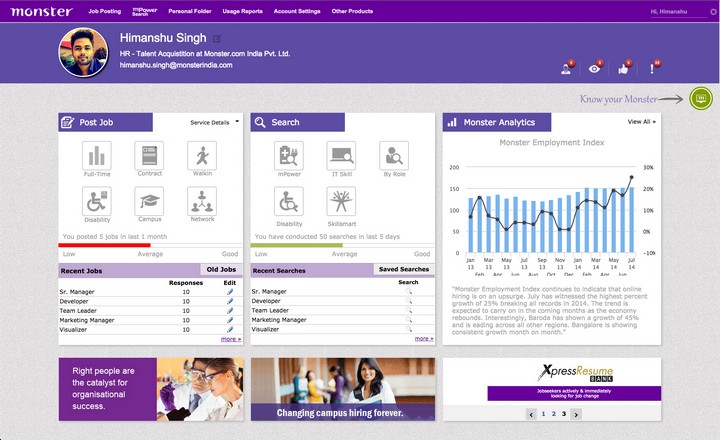Click more link under Recent Jobs
Screen dimensions: 720x440
[x=231, y=339]
